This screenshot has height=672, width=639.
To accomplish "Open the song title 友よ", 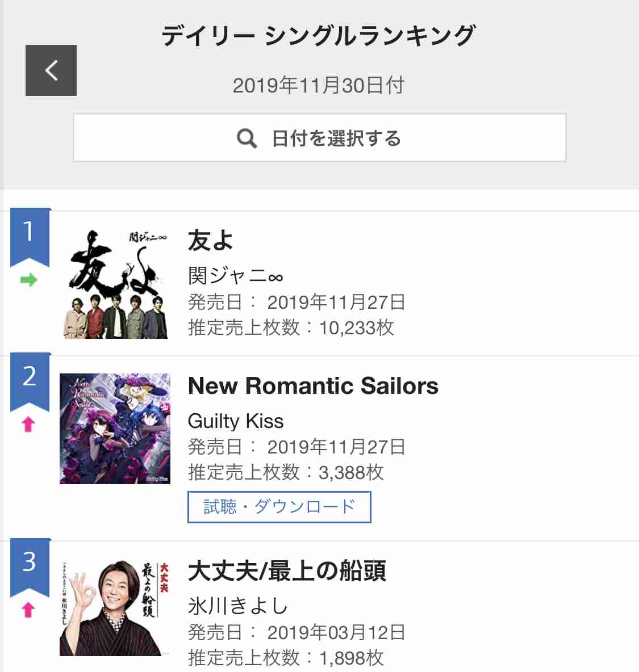I will [211, 240].
